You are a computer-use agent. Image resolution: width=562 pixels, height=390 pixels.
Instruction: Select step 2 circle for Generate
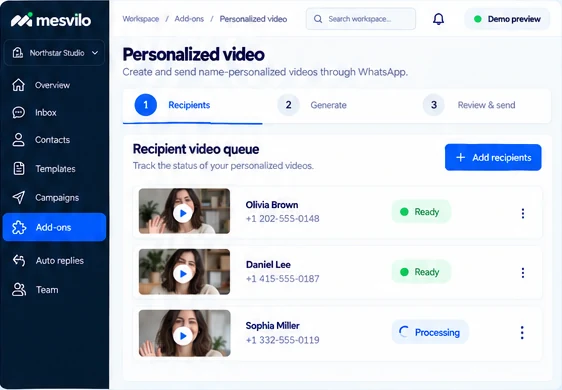coord(289,105)
